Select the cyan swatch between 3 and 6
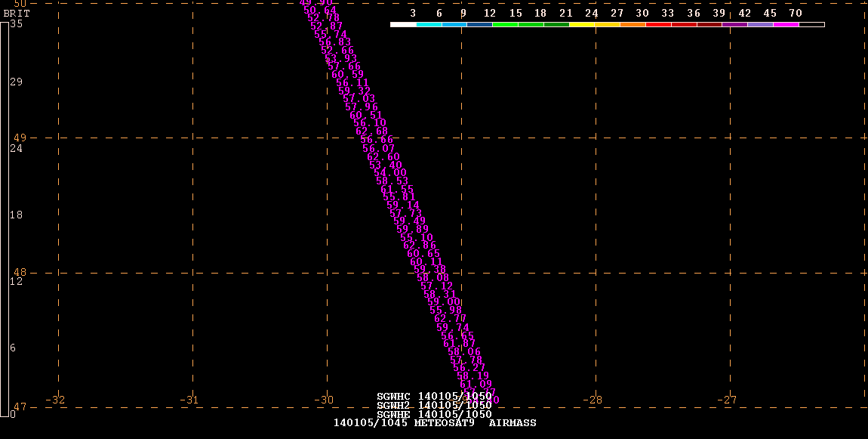868x439 pixels. (429, 24)
